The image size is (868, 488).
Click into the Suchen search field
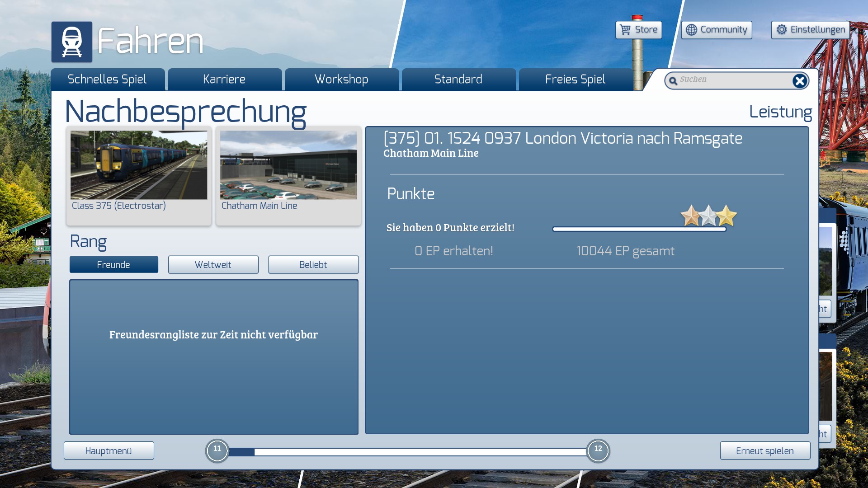coord(732,80)
